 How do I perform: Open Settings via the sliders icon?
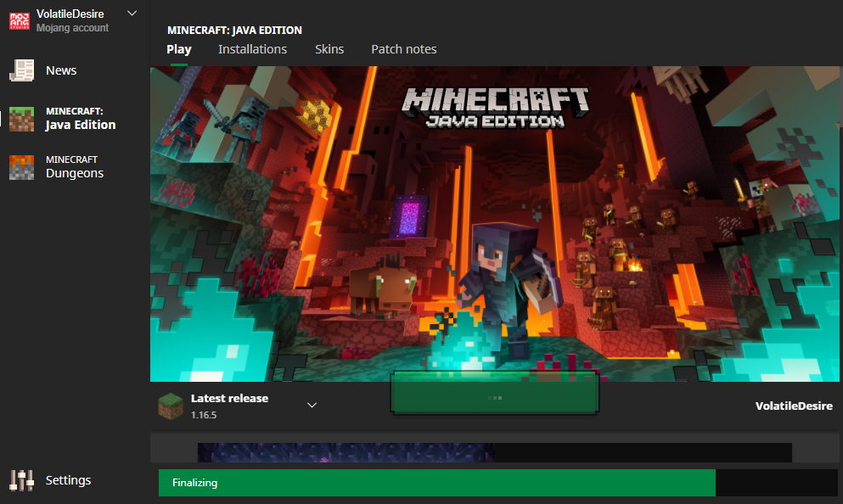pos(21,480)
